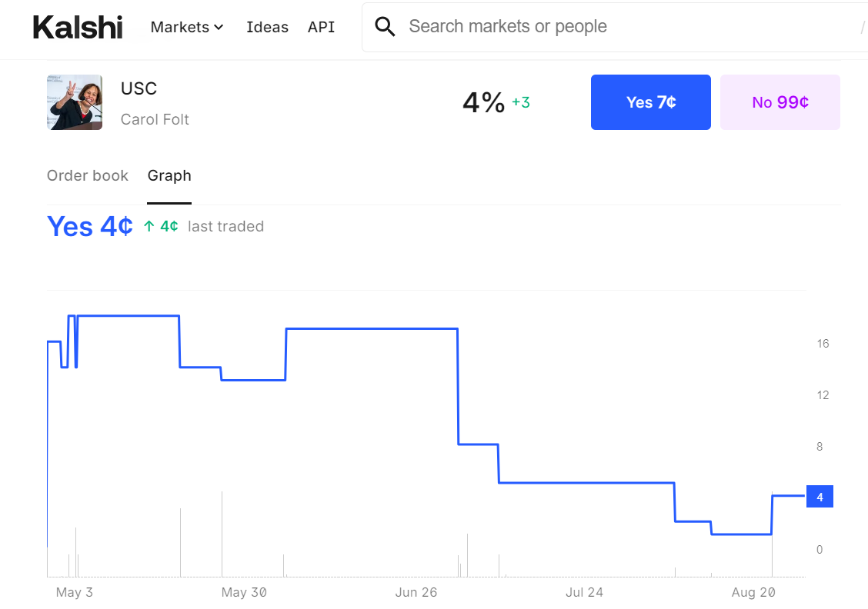Click the blue current price marker 4

[x=820, y=497]
